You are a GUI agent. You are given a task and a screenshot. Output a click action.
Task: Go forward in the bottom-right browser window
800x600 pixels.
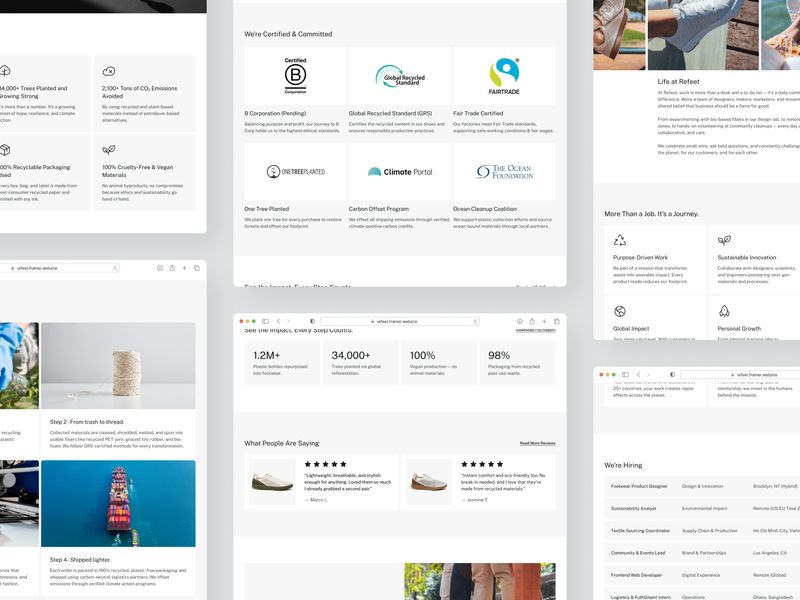(x=648, y=374)
